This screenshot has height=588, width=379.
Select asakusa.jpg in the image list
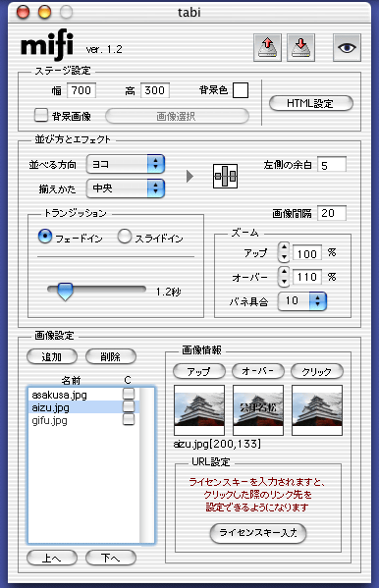[83, 395]
